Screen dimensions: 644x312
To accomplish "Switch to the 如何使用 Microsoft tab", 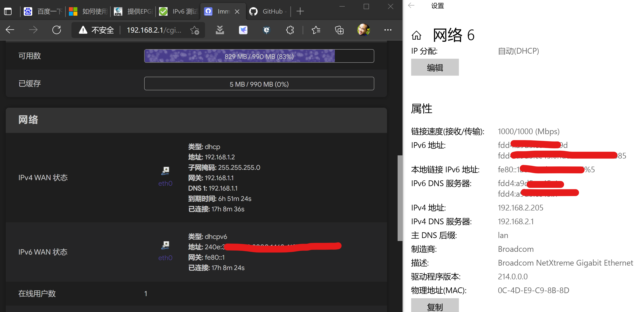I will tap(88, 11).
